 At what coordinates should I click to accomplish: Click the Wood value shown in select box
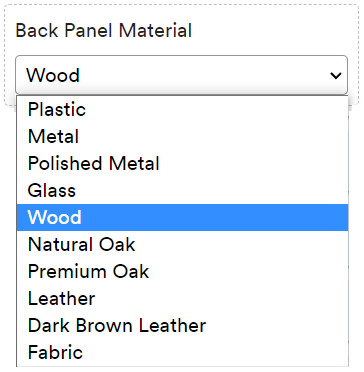[53, 75]
